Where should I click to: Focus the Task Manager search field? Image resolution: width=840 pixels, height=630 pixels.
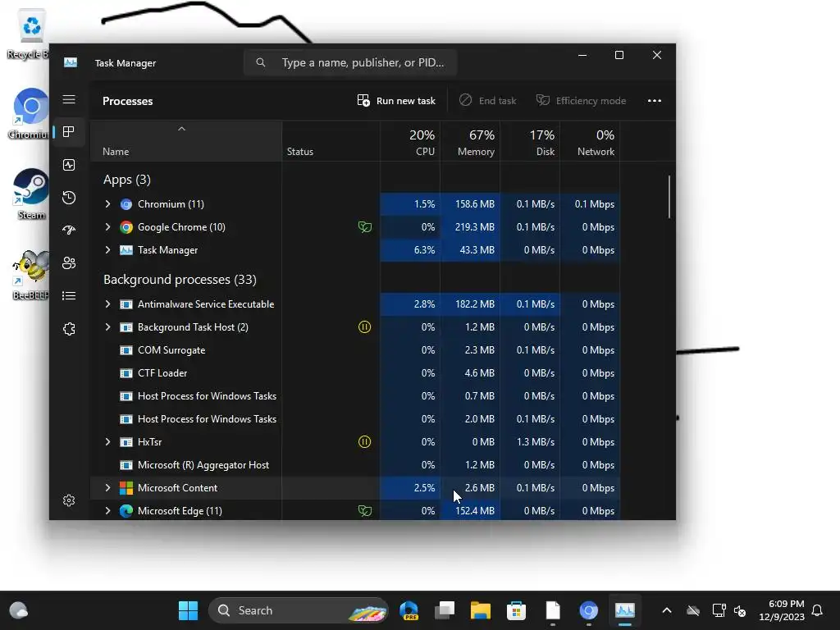tap(349, 62)
